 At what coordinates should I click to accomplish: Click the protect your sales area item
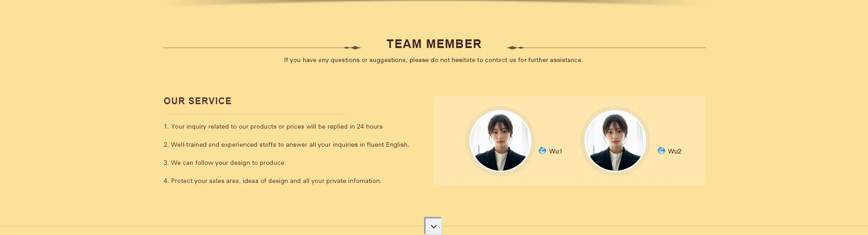(273, 181)
